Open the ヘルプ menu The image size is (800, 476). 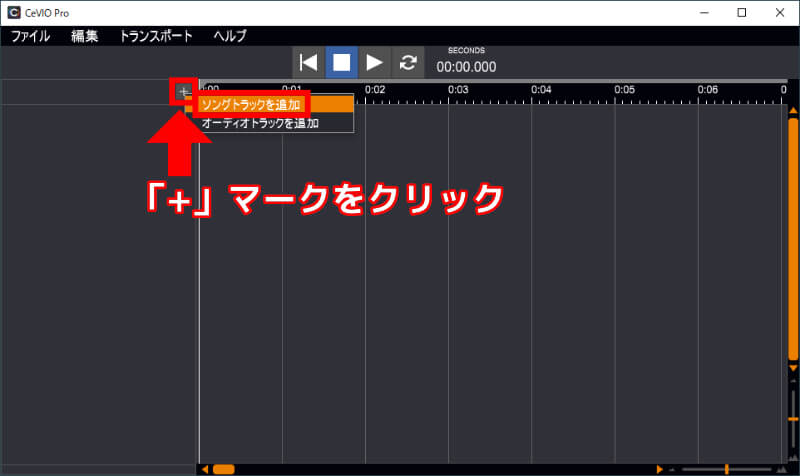point(230,36)
